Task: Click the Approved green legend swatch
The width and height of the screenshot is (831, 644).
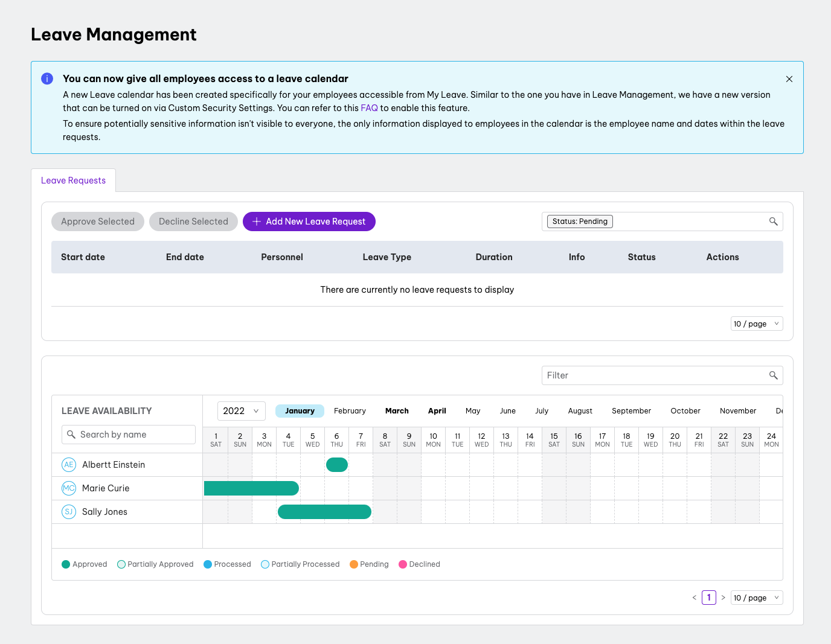Action: click(x=66, y=564)
